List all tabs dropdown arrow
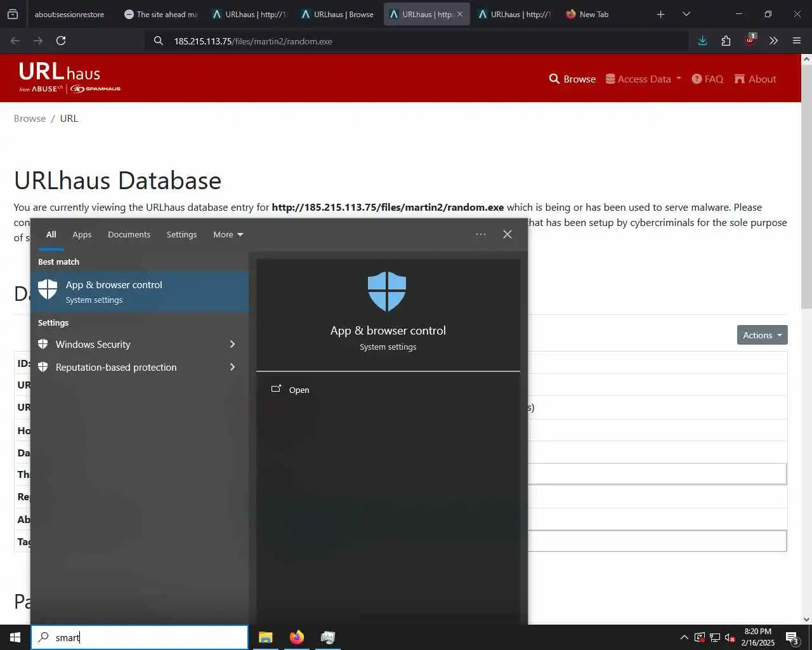The height and width of the screenshot is (650, 812). point(686,14)
